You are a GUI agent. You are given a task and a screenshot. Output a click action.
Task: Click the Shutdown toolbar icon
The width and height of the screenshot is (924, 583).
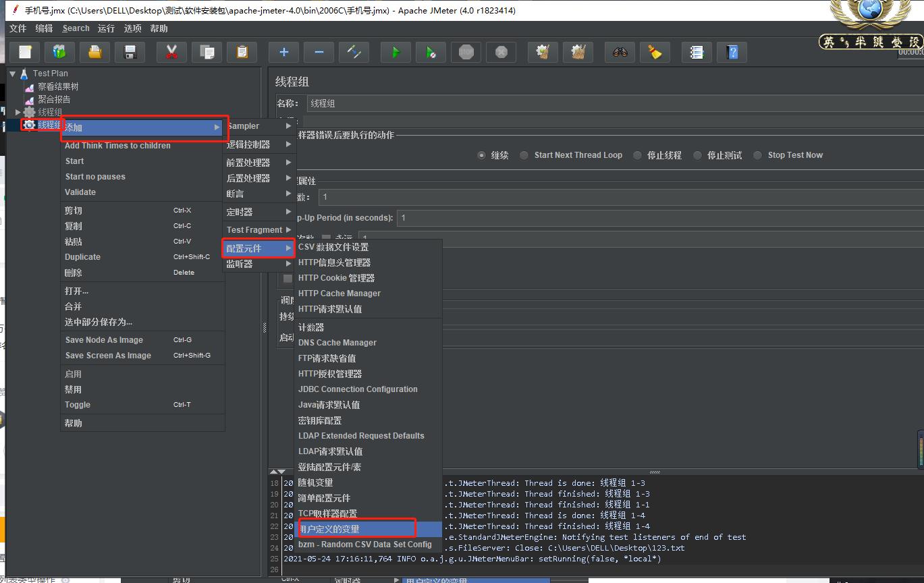pos(501,52)
